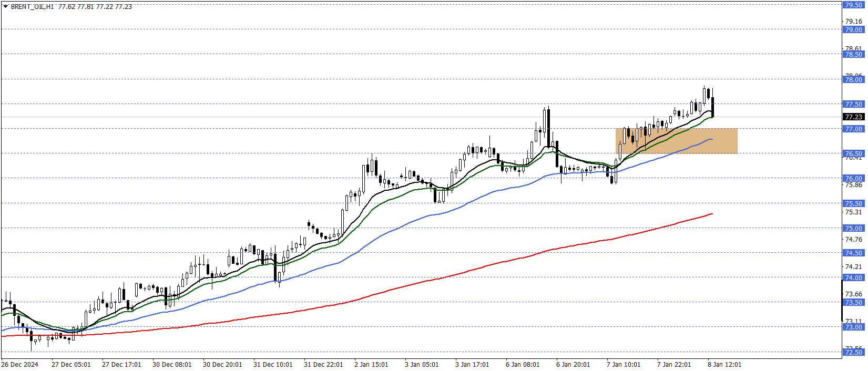
Task: Click the 26 Dec 2024 date label
Action: 19,365
